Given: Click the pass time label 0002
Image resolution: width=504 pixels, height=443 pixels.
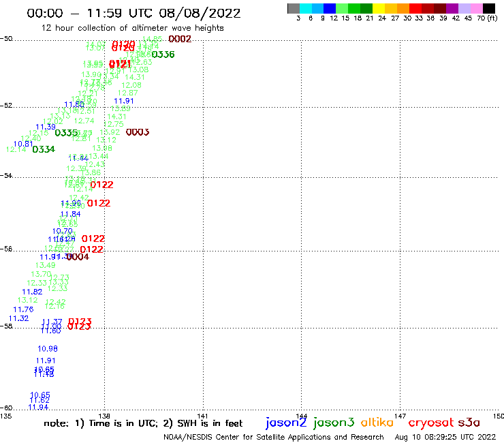Looking at the screenshot, I should [180, 39].
